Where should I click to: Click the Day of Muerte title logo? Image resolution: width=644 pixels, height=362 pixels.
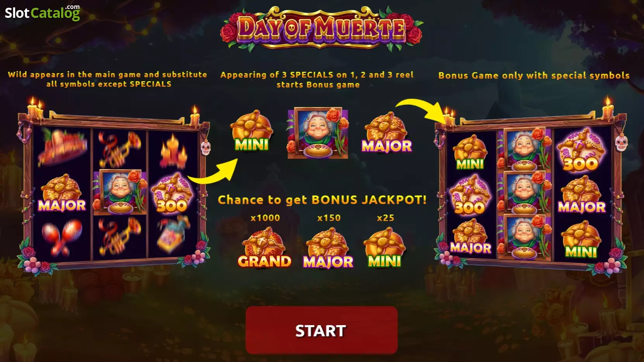321,28
